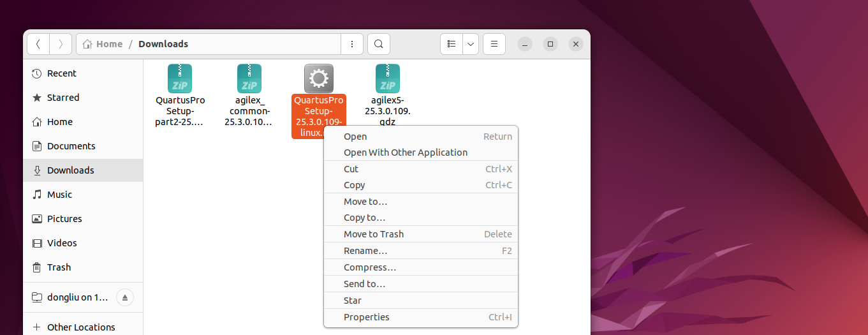The width and height of the screenshot is (868, 335).
Task: Switch to list view icon
Action: (x=452, y=44)
